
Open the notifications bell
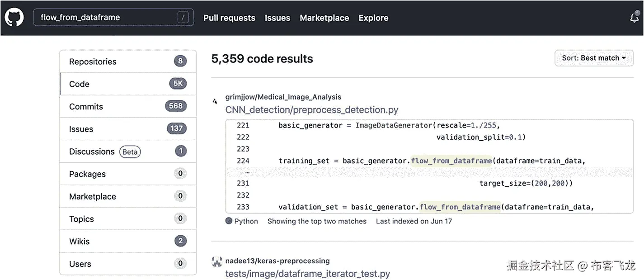click(635, 18)
